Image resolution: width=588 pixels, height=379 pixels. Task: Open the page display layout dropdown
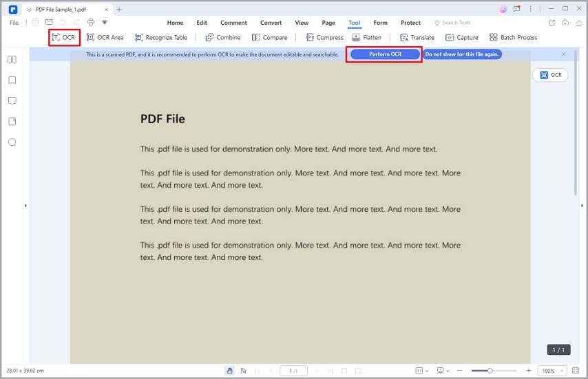443,371
